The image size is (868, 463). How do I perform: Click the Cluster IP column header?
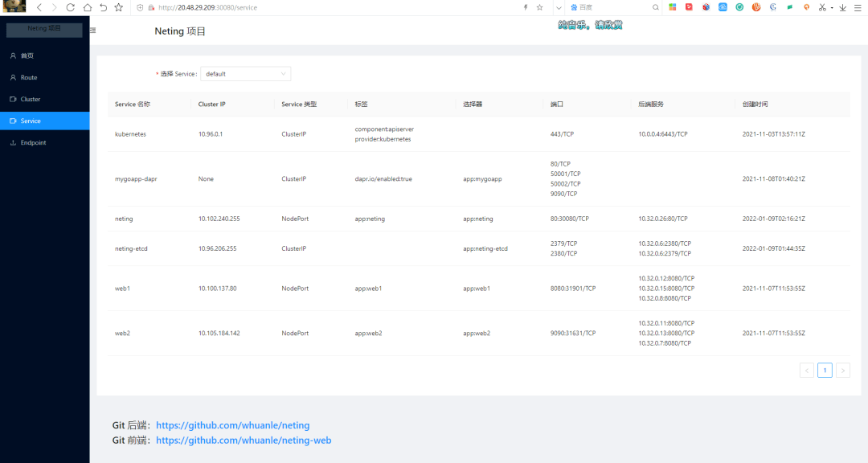(212, 104)
